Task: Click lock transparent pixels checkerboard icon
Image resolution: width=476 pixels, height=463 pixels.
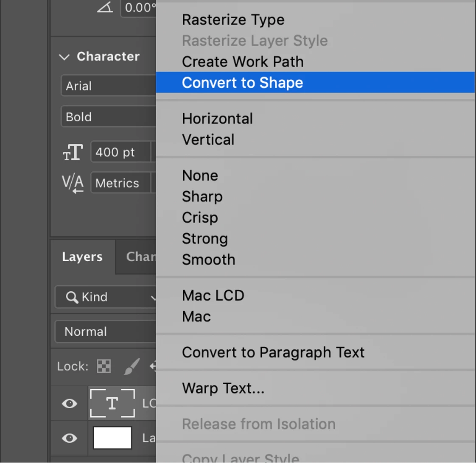Action: tap(104, 366)
